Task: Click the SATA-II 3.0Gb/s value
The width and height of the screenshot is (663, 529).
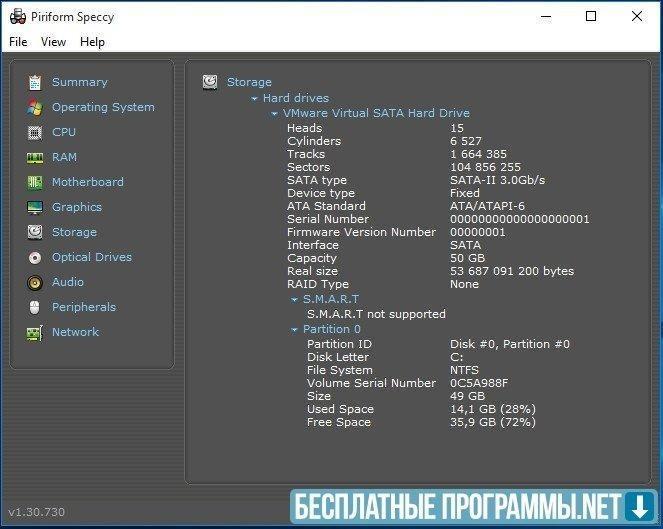Action: [498, 180]
